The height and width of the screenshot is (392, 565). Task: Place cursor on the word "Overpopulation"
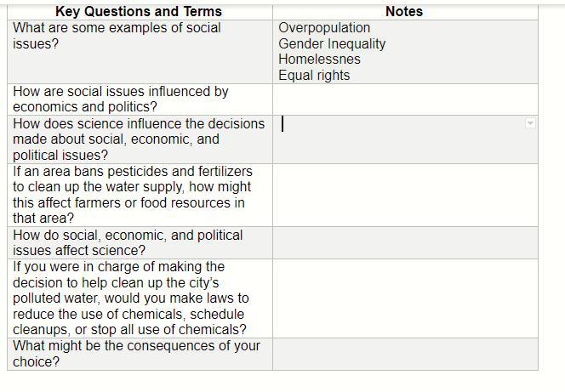(x=324, y=28)
